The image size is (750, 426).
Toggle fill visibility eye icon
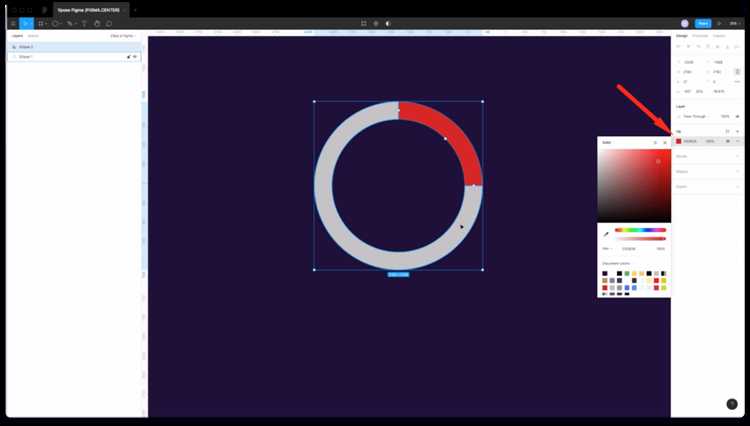(728, 141)
